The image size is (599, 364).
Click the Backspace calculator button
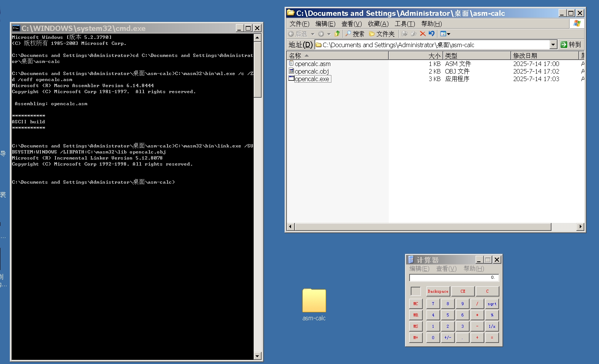(438, 291)
